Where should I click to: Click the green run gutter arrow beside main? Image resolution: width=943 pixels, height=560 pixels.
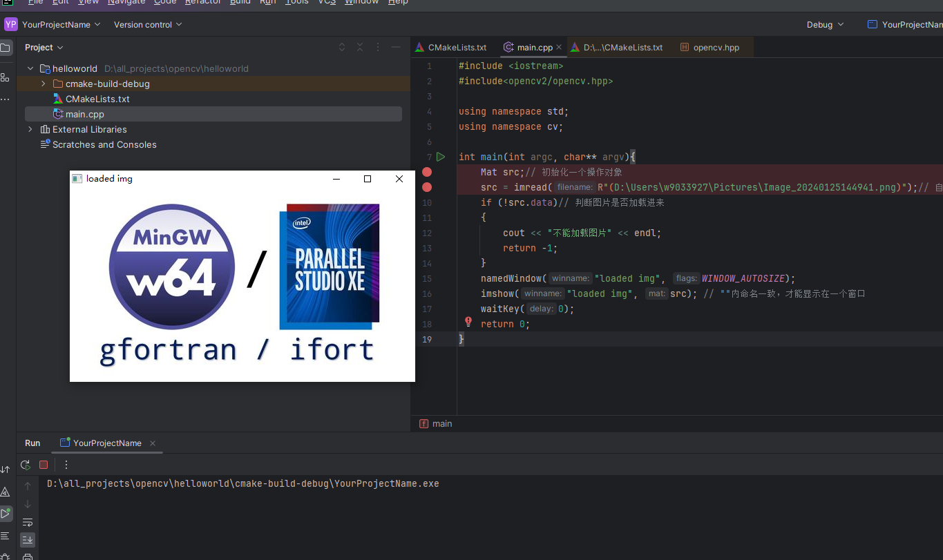click(x=441, y=157)
